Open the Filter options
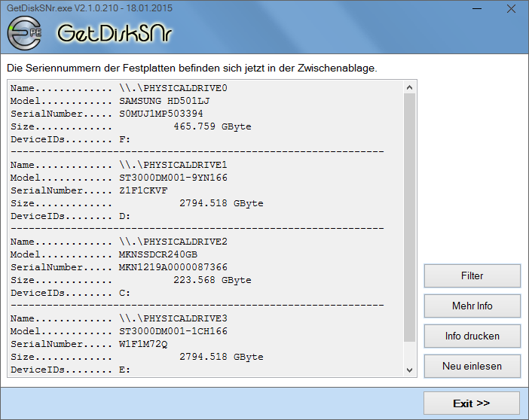Image resolution: width=529 pixels, height=420 pixels. 472,275
